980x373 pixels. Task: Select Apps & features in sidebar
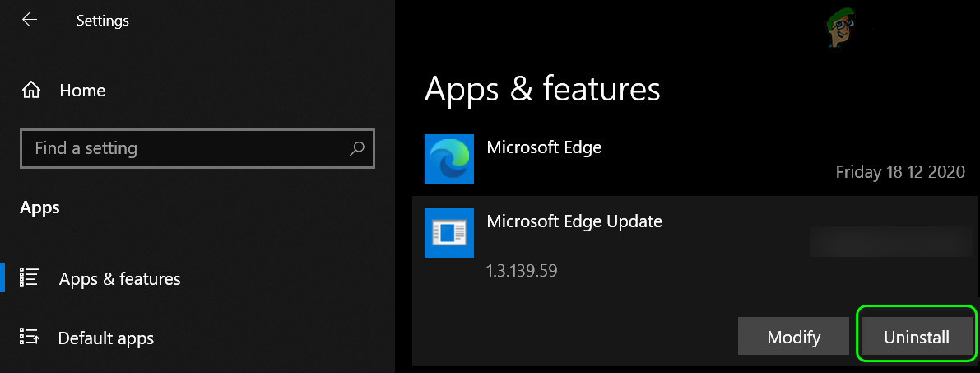point(119,279)
